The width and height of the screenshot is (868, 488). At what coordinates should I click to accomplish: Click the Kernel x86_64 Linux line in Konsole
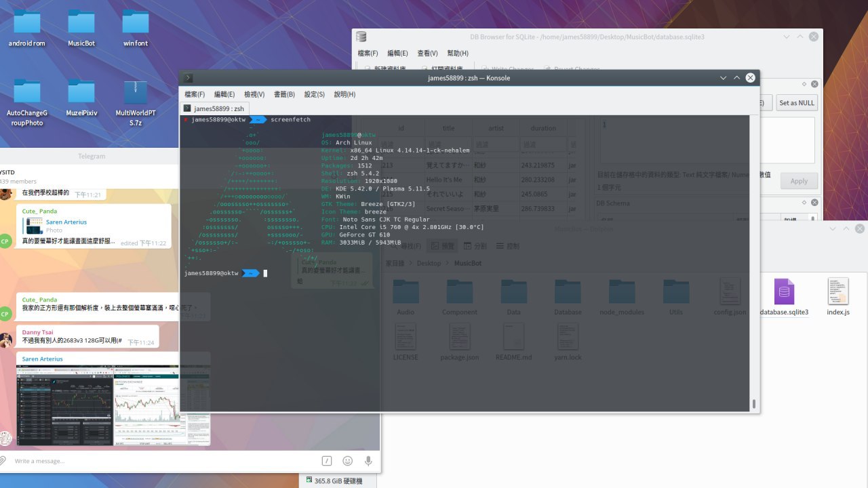point(395,150)
